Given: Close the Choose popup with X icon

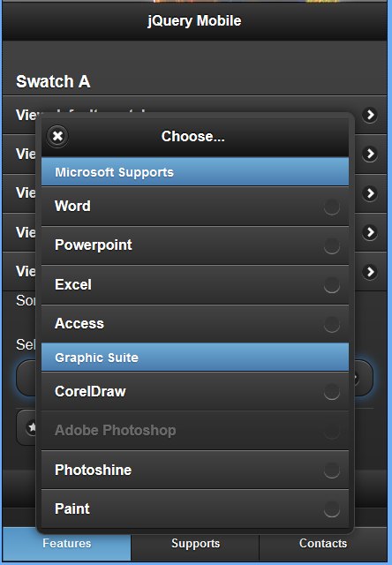Looking at the screenshot, I should [x=57, y=136].
